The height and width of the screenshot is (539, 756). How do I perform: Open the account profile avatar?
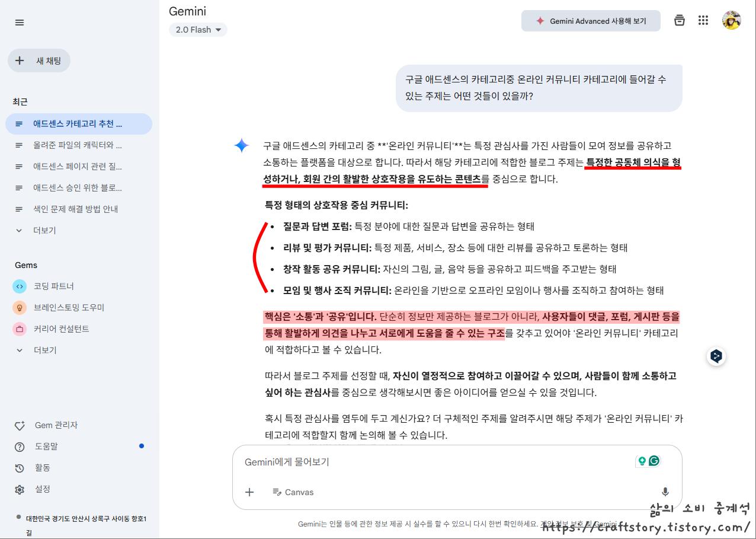[732, 20]
